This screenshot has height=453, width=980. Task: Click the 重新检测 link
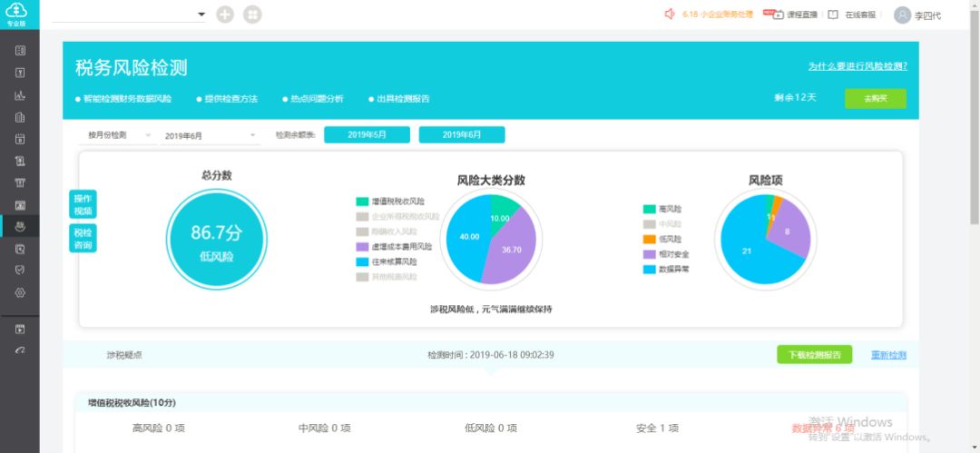pos(888,355)
